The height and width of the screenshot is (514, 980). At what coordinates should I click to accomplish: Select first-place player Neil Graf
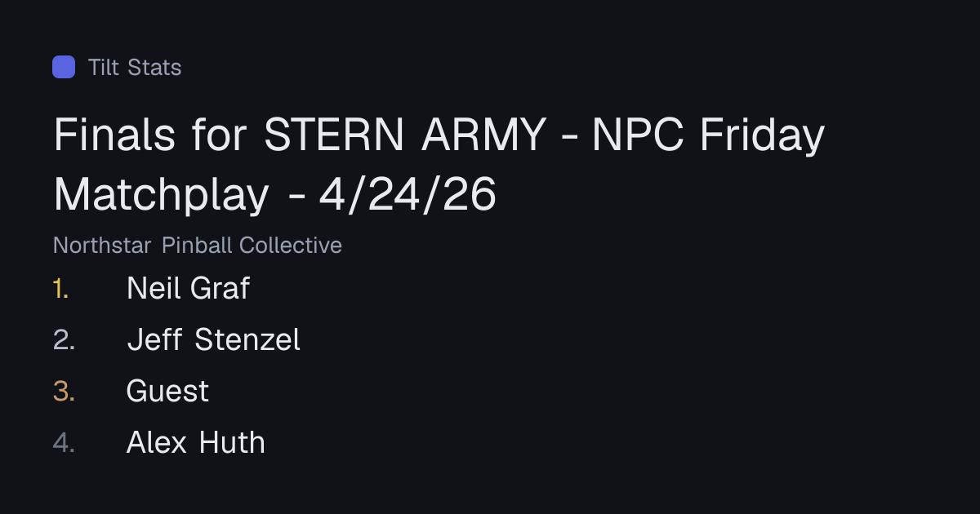pyautogui.click(x=188, y=288)
